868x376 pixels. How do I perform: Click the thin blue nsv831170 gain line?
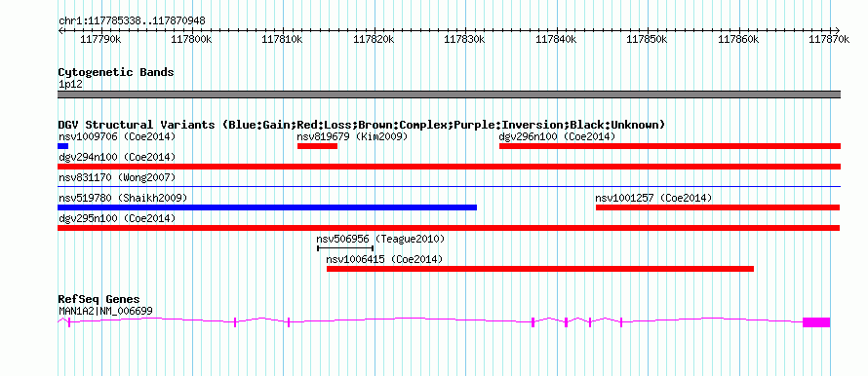pos(449,187)
